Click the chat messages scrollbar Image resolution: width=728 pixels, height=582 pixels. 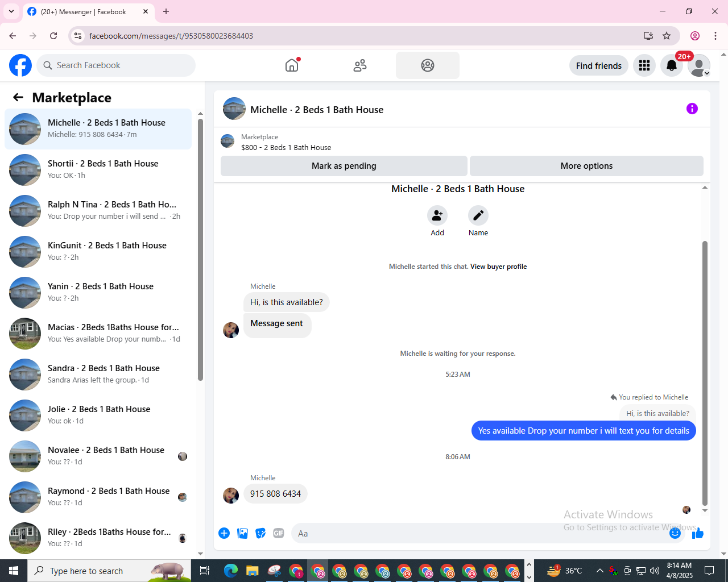(705, 372)
